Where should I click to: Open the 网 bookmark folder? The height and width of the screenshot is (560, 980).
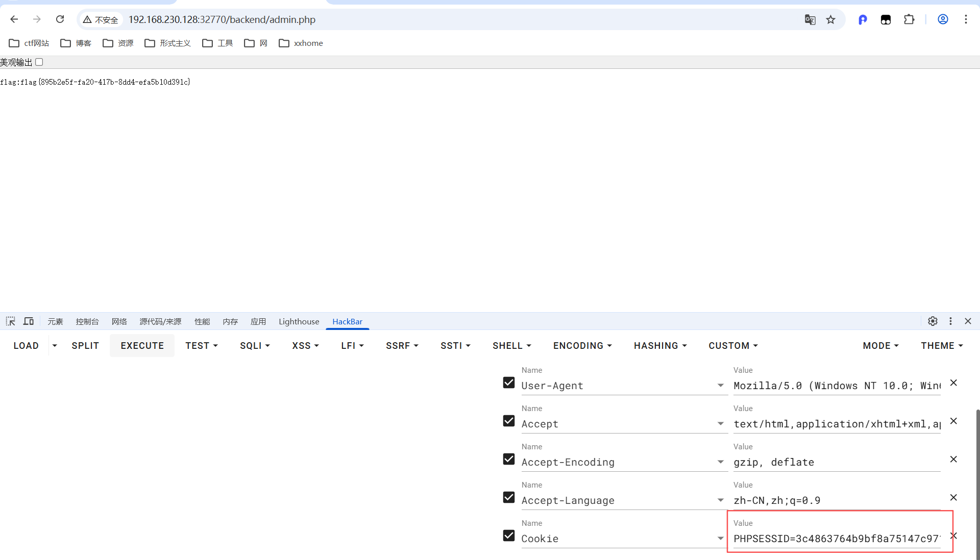(x=256, y=43)
